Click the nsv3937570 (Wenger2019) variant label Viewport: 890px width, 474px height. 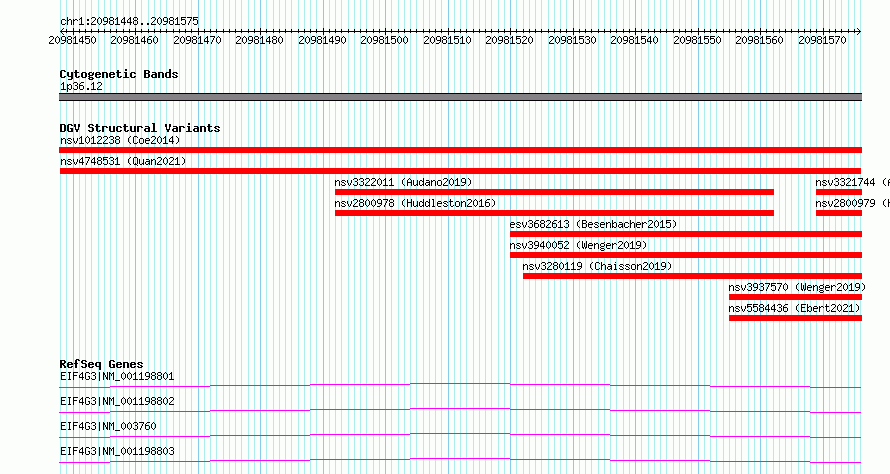click(x=797, y=287)
